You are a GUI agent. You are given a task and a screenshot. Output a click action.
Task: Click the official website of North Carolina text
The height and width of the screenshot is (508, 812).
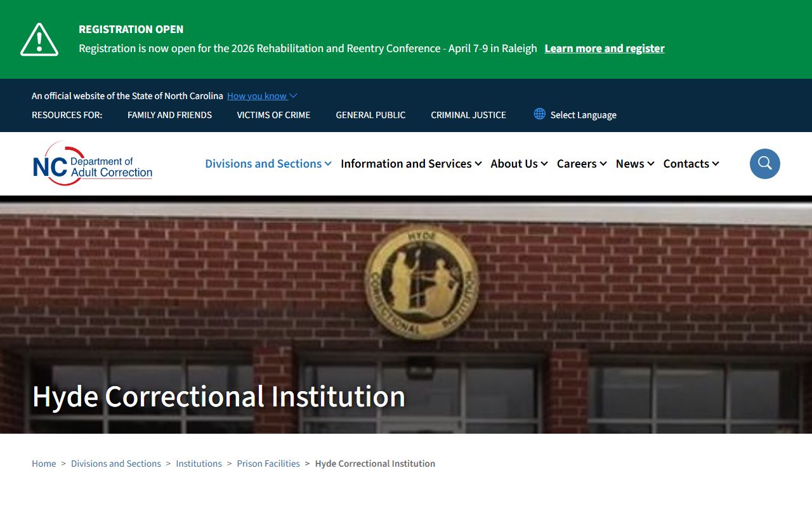pyautogui.click(x=128, y=96)
